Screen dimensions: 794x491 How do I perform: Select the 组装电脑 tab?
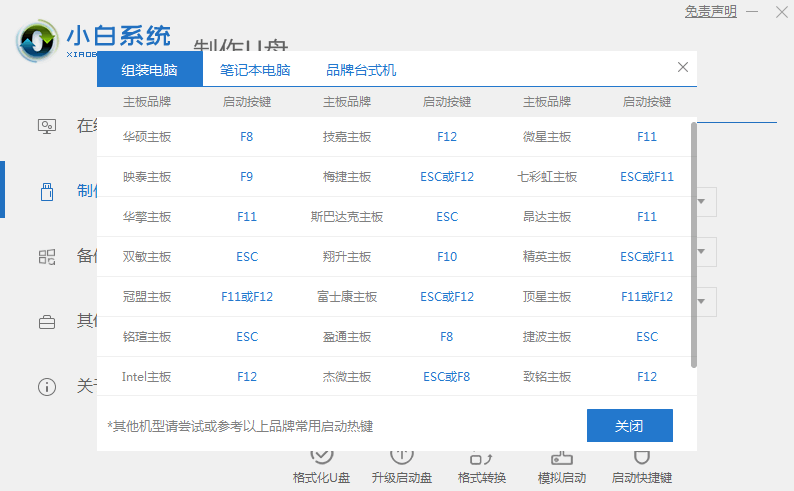pyautogui.click(x=150, y=70)
